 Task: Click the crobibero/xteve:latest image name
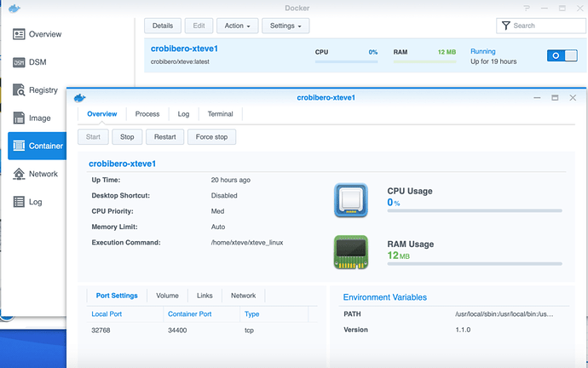tap(180, 62)
